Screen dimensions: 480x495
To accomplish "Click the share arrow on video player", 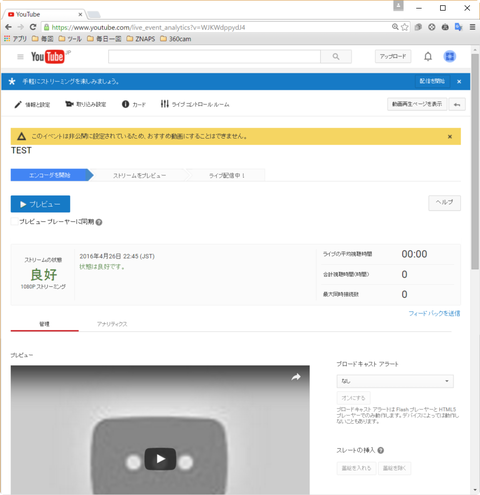I will tap(296, 377).
